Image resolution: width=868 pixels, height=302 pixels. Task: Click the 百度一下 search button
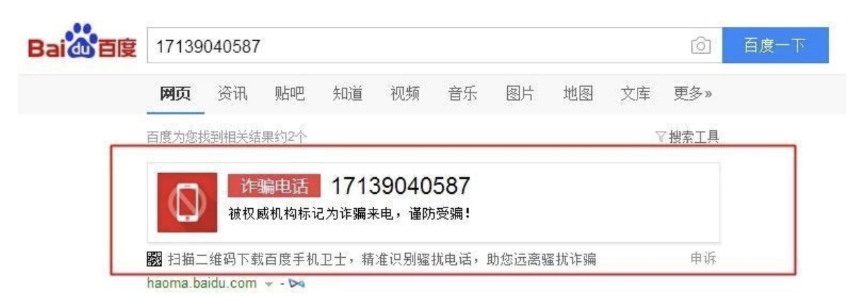(775, 46)
